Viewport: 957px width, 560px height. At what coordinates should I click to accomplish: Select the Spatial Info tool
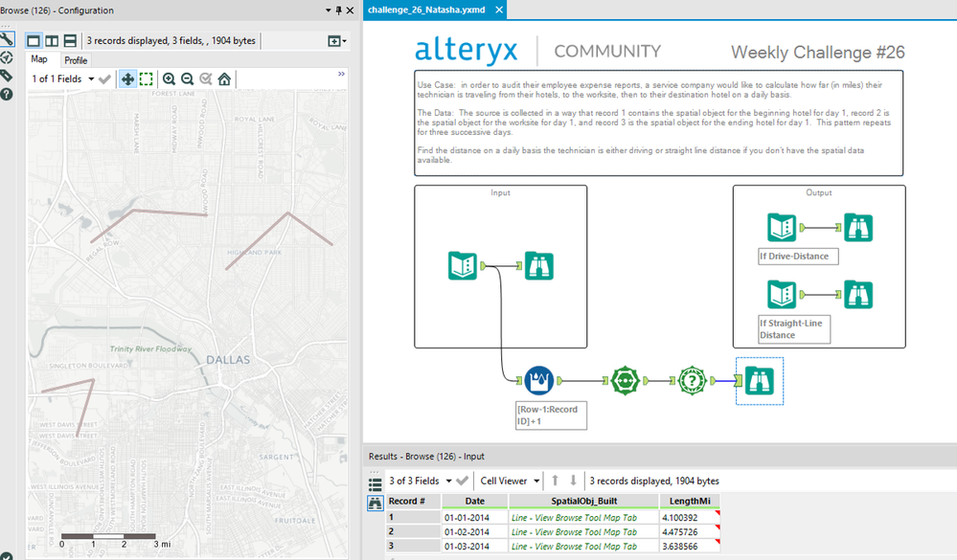point(692,381)
